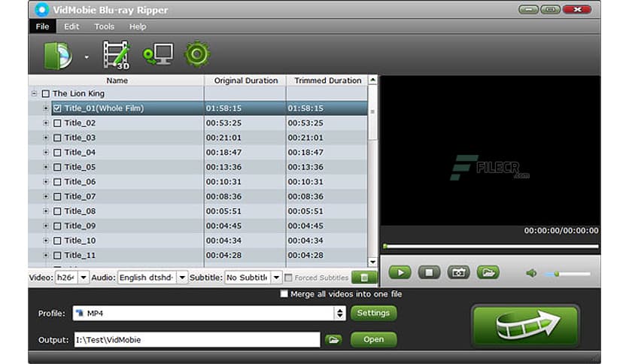Play the preview video
This screenshot has width=629, height=364.
pos(400,272)
